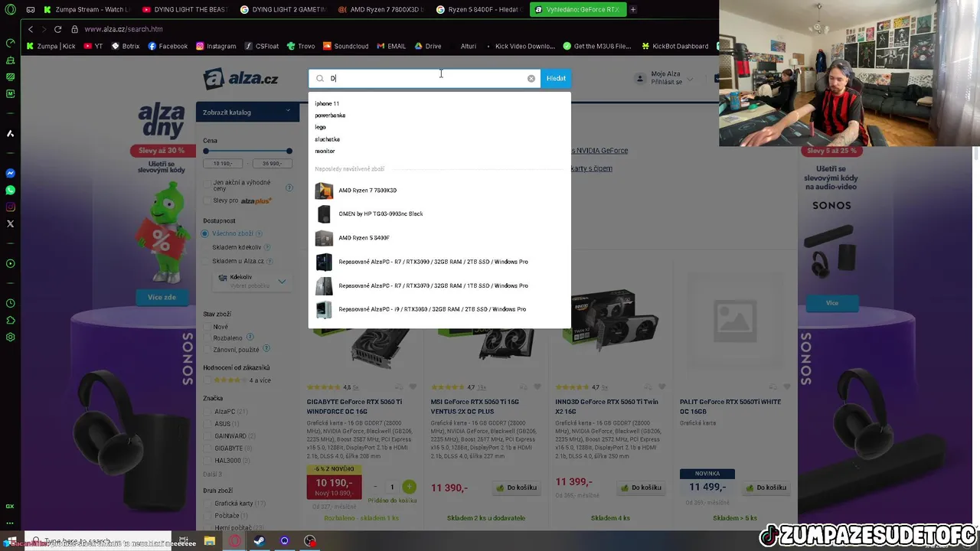
Task: Select 'Všechno zboží' radio option
Action: point(205,233)
